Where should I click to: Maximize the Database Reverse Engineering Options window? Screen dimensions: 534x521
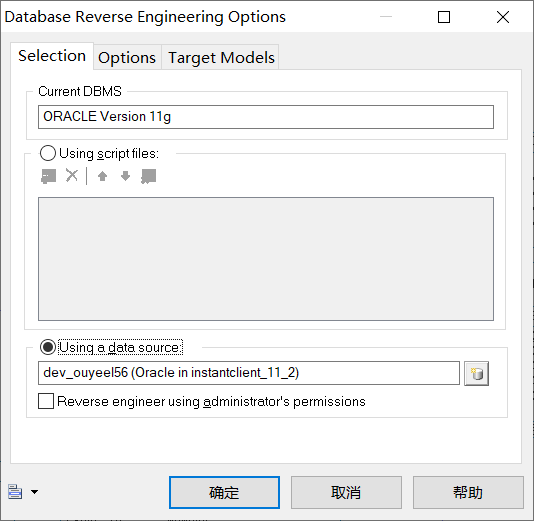coord(443,17)
